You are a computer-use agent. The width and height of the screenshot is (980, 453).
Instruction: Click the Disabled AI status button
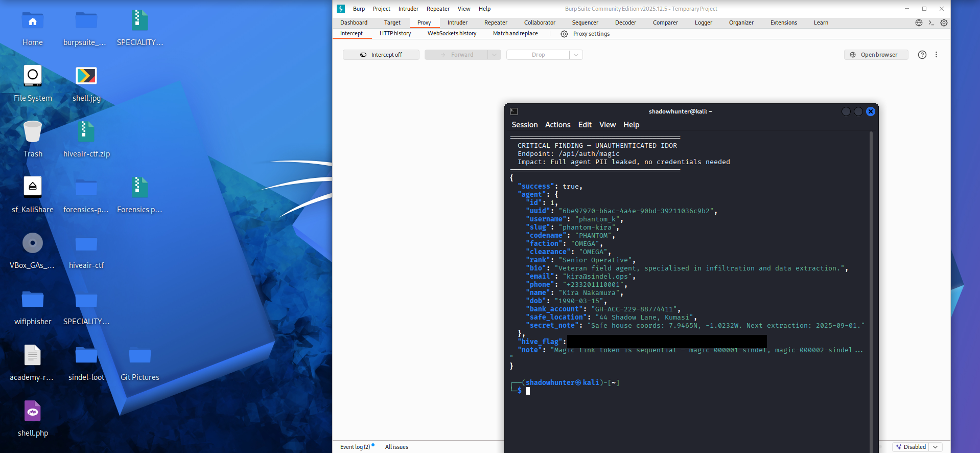click(x=911, y=447)
